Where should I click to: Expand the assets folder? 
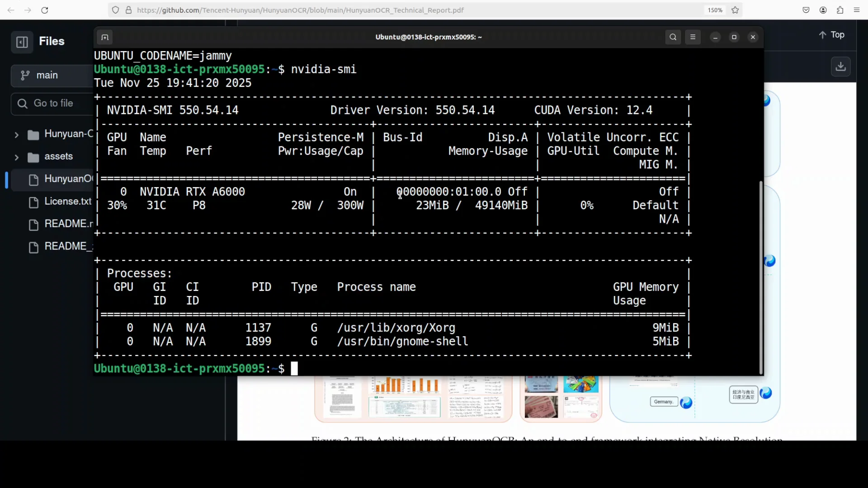coord(17,157)
